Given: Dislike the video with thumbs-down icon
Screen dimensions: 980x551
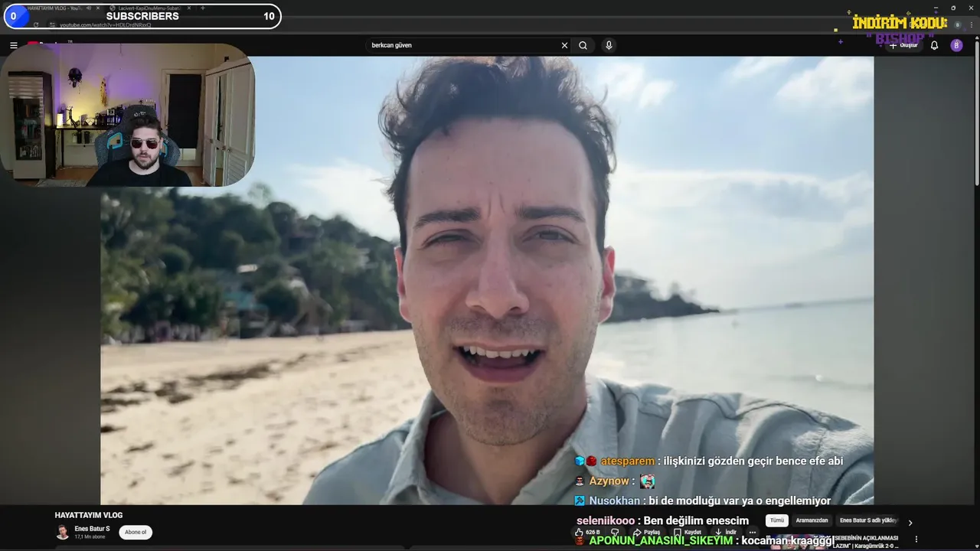Looking at the screenshot, I should click(x=615, y=532).
